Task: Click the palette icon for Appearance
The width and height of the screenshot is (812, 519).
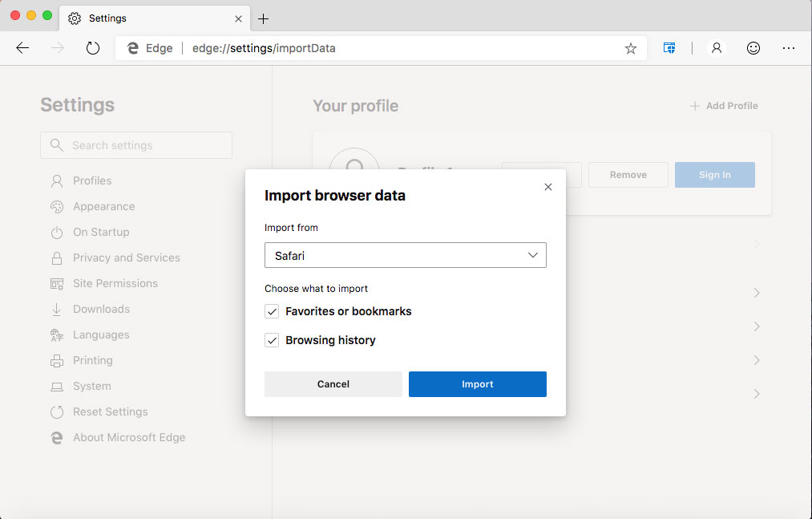Action: click(57, 206)
